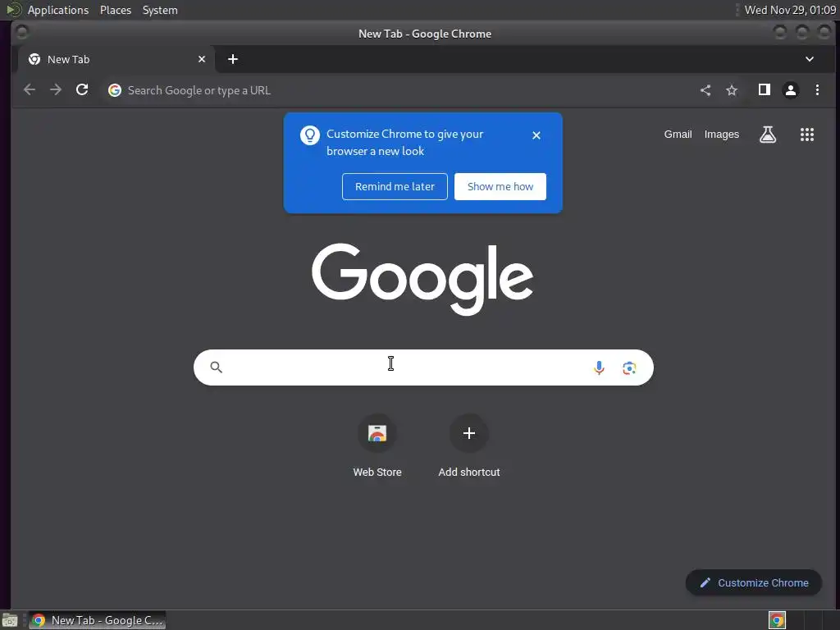
Task: Share this page via the share icon
Action: 705,90
